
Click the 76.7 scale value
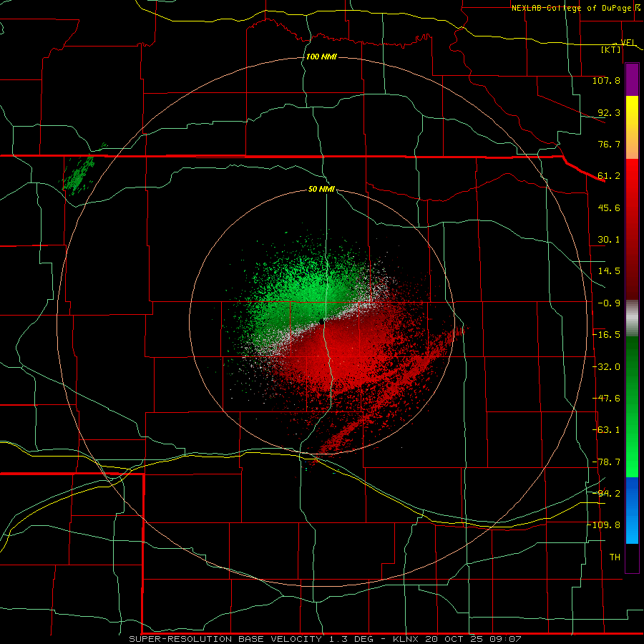609,144
